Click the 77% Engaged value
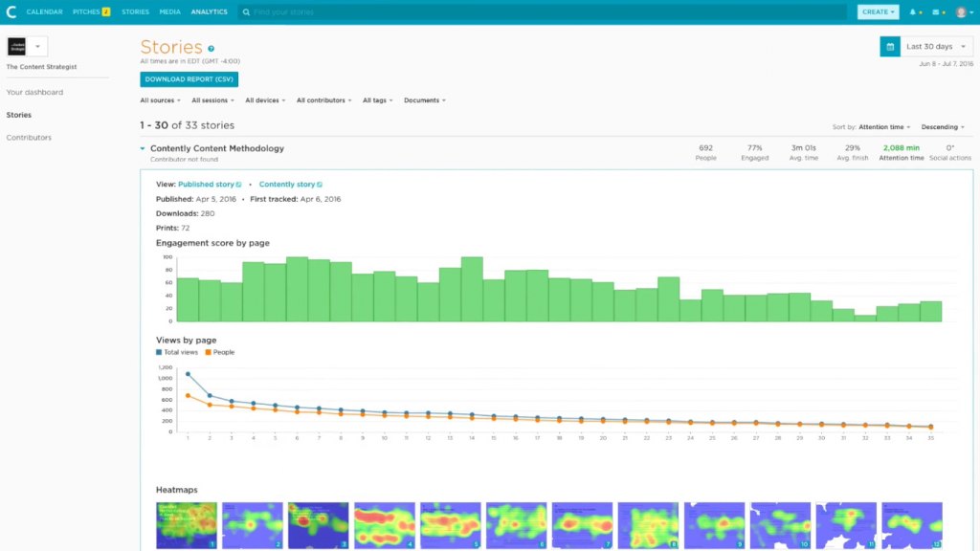The image size is (980, 551). pyautogui.click(x=754, y=148)
